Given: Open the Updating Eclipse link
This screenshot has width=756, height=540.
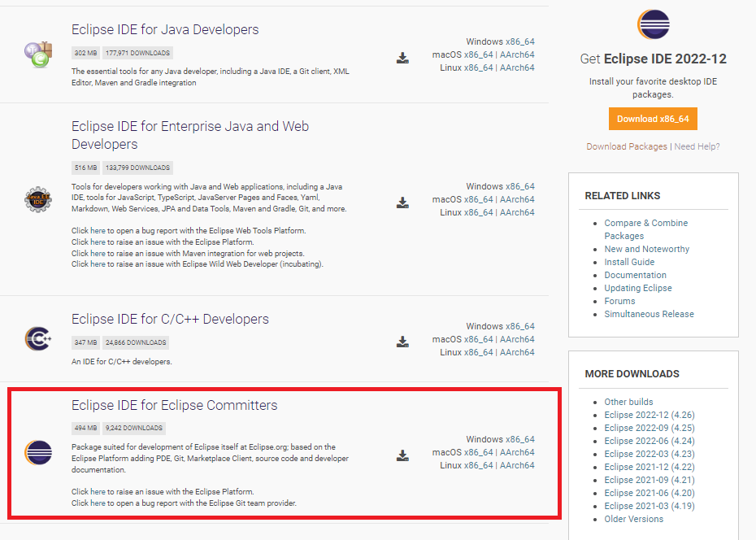Looking at the screenshot, I should pos(638,288).
